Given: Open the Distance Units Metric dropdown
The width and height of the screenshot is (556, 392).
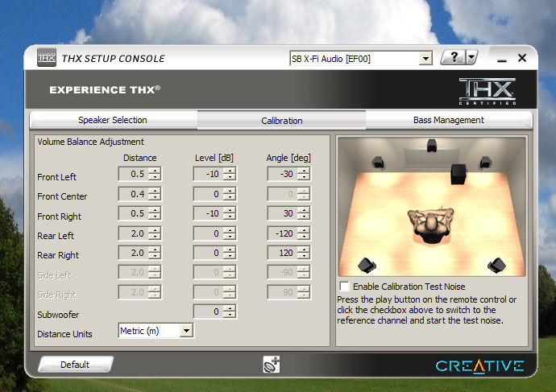Looking at the screenshot, I should tap(186, 331).
